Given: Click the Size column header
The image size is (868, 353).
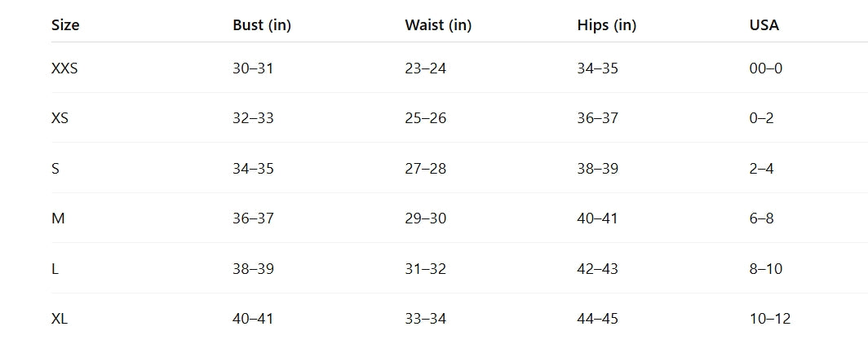Looking at the screenshot, I should pyautogui.click(x=65, y=25).
